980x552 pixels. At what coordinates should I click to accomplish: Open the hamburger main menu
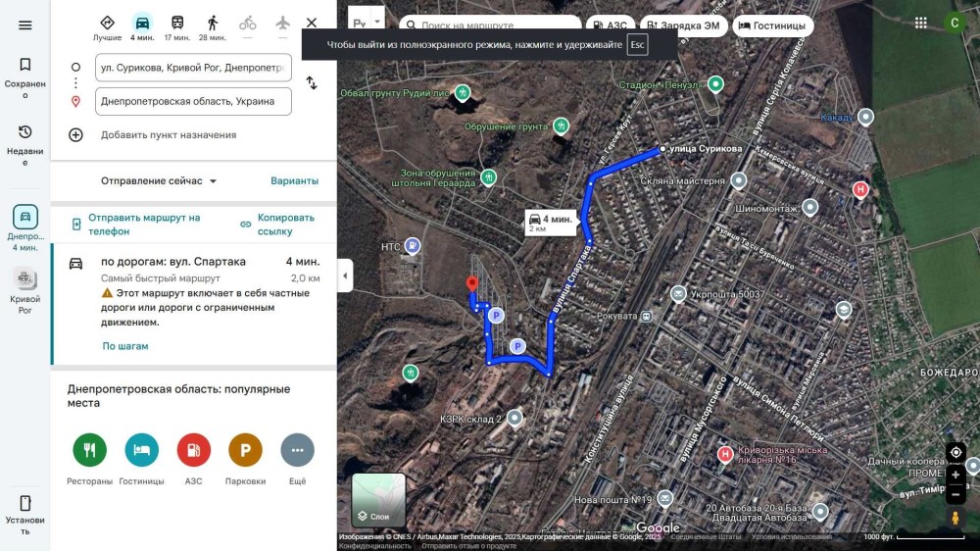coord(25,25)
